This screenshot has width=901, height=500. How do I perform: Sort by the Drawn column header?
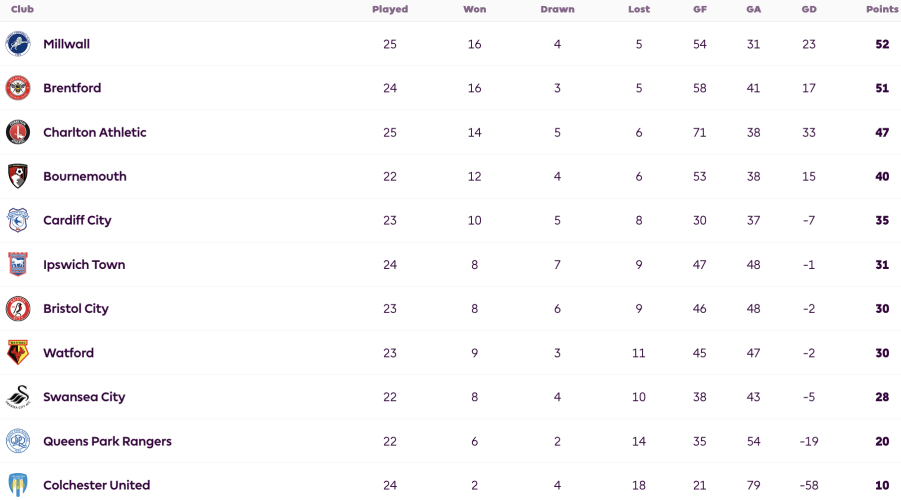(557, 9)
